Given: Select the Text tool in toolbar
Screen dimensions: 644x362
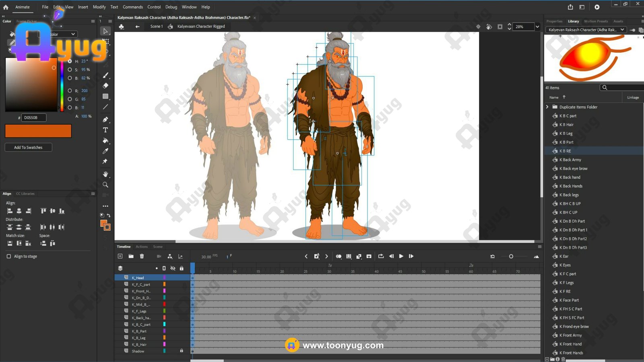Looking at the screenshot, I should [x=105, y=130].
